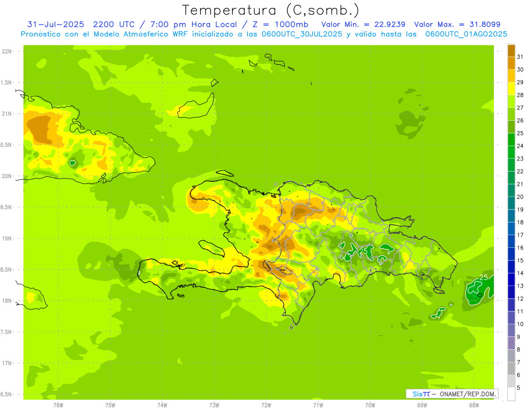
Task: Click the '75W' longitude label
Action: pyautogui.click(x=110, y=405)
